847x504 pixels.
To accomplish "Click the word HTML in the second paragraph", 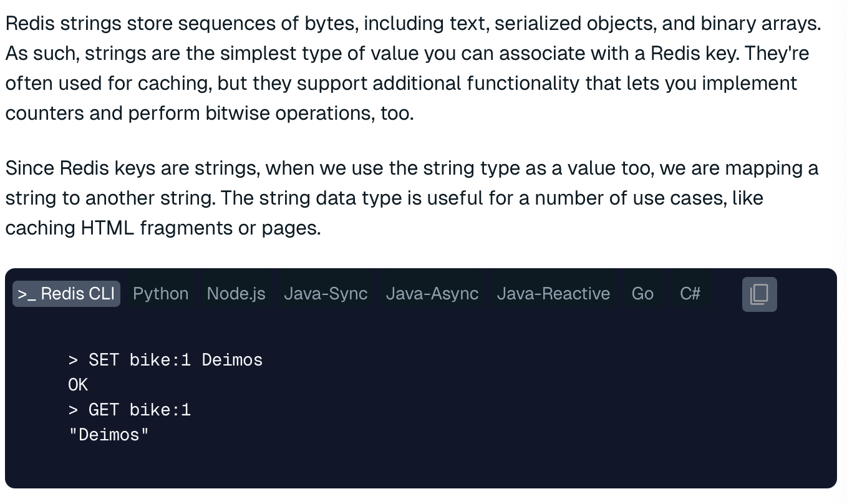I will [x=107, y=228].
